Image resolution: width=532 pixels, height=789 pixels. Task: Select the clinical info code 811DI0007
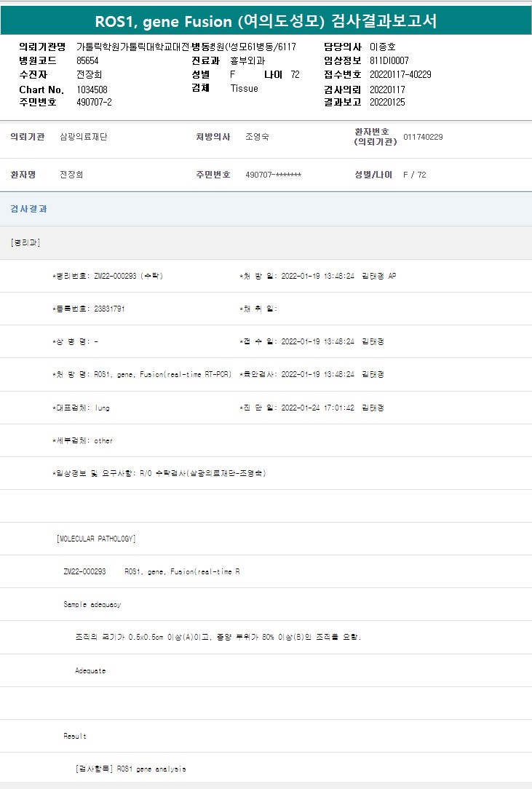pyautogui.click(x=389, y=60)
